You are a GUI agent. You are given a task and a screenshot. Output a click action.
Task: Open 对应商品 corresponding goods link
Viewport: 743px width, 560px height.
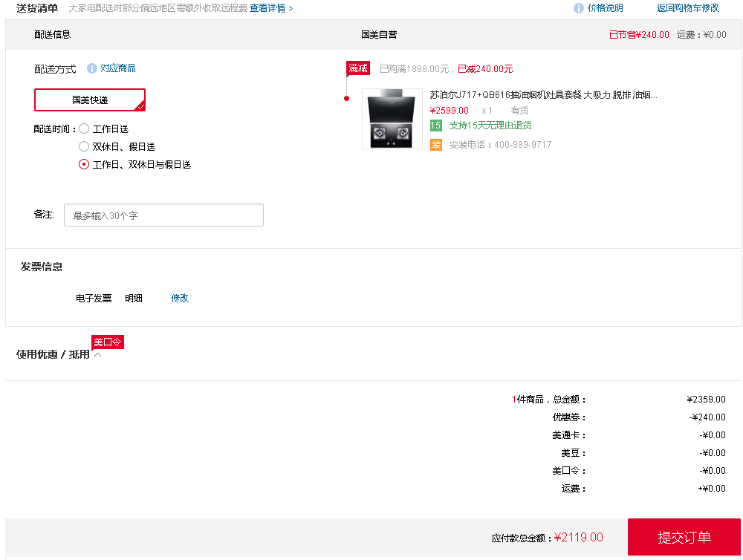click(x=118, y=68)
